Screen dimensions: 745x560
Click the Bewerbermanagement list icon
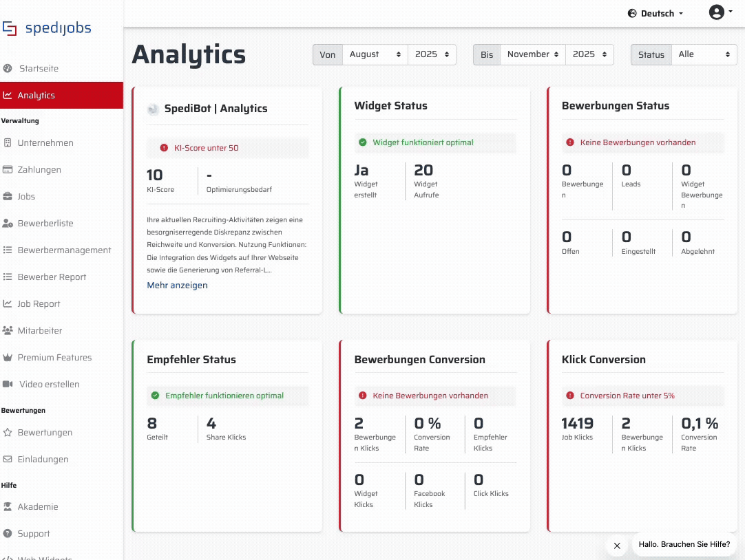pyautogui.click(x=8, y=250)
